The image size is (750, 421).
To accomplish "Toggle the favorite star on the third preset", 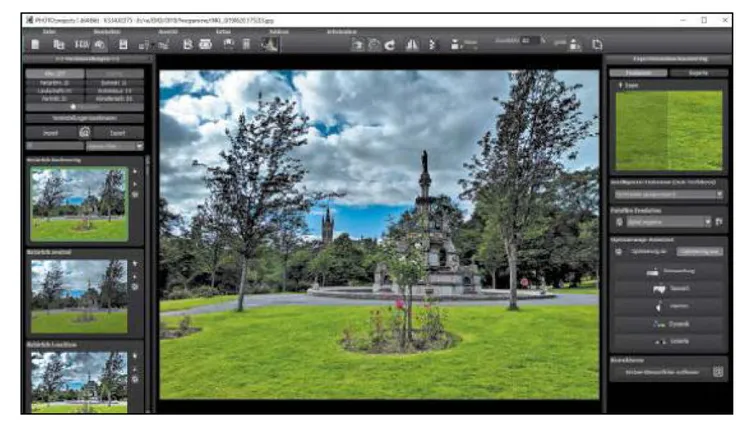I will point(135,356).
